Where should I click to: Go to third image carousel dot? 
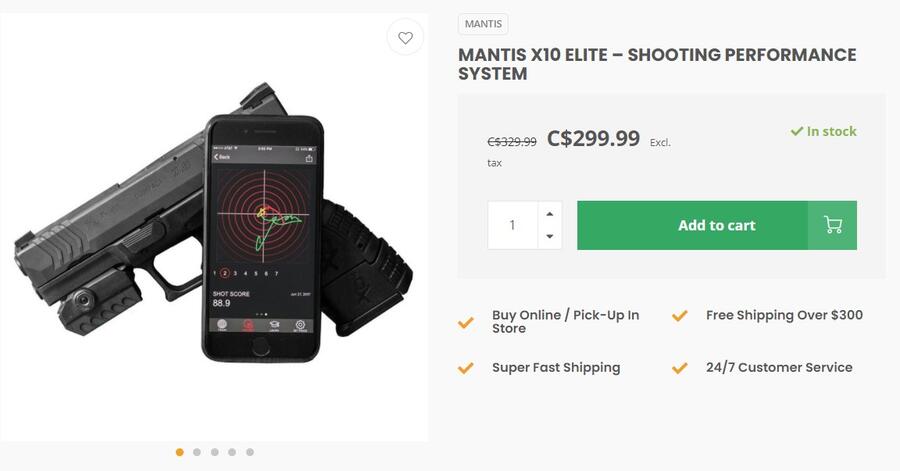pyautogui.click(x=215, y=452)
